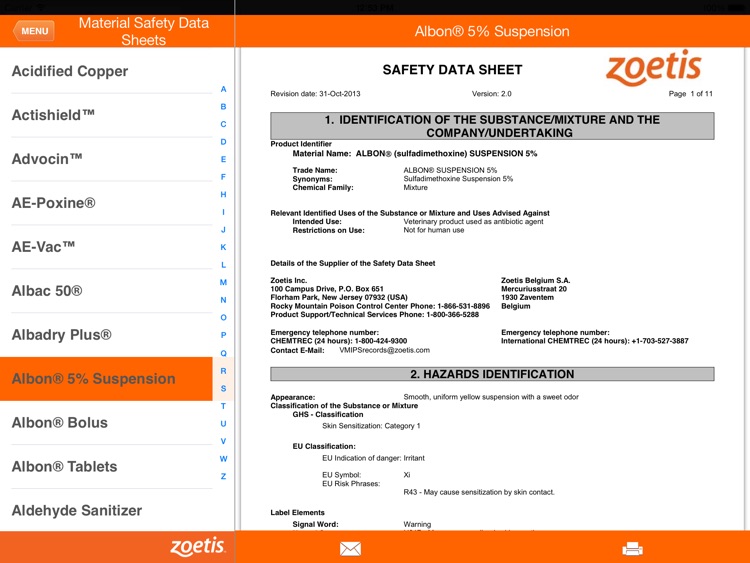
Task: Jump to index letter N
Action: pyautogui.click(x=223, y=300)
